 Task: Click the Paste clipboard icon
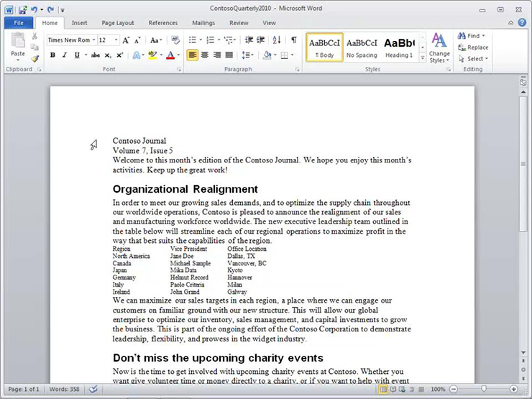coord(18,41)
